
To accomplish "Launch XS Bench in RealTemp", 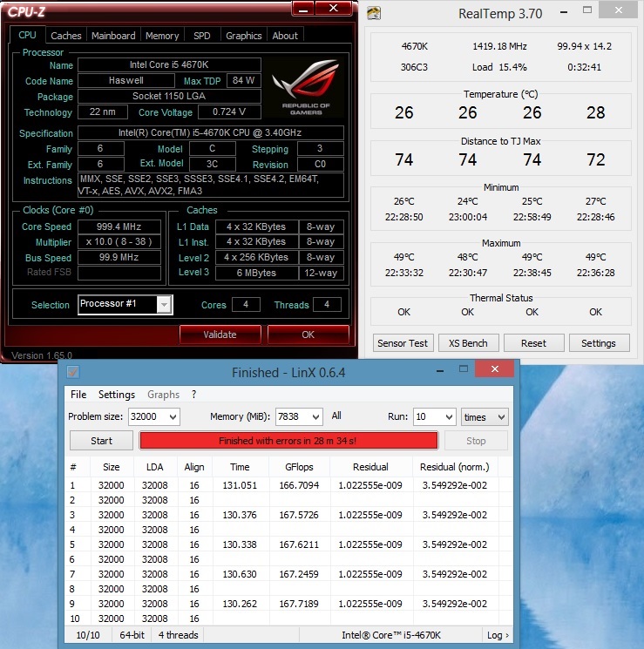I will click(x=468, y=343).
